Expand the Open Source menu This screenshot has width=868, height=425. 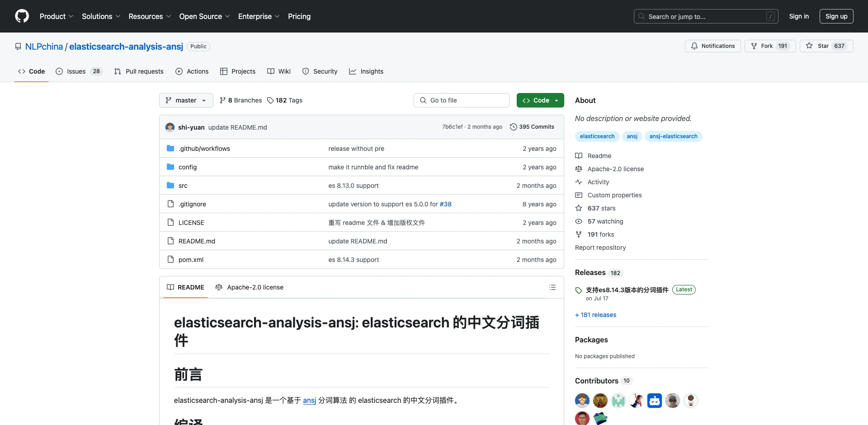pos(204,16)
